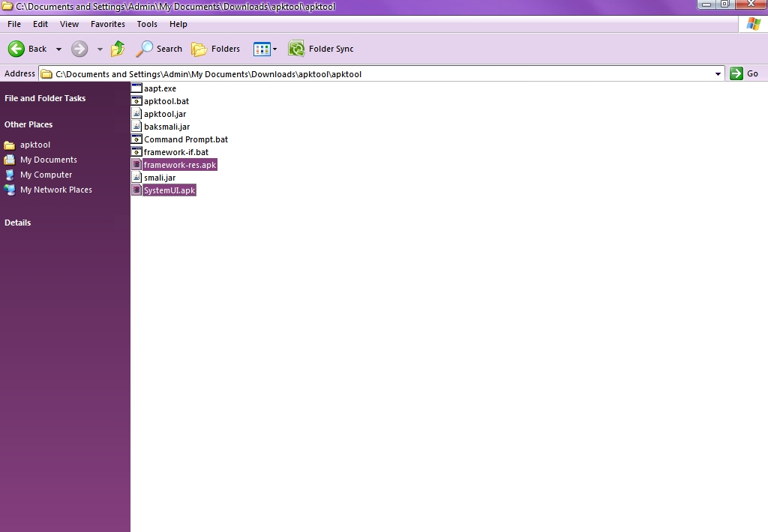Open the Back button history dropdown
Viewport: 768px width, 532px height.
58,49
